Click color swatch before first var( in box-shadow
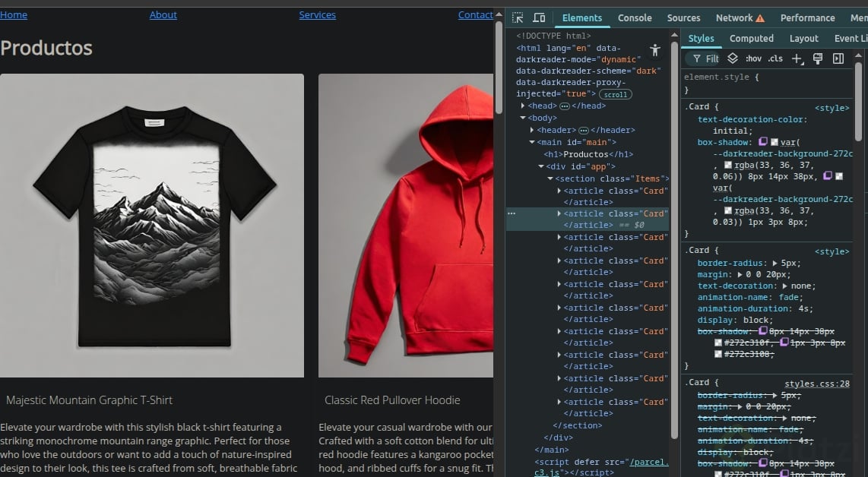This screenshot has width=868, height=477. [x=775, y=142]
